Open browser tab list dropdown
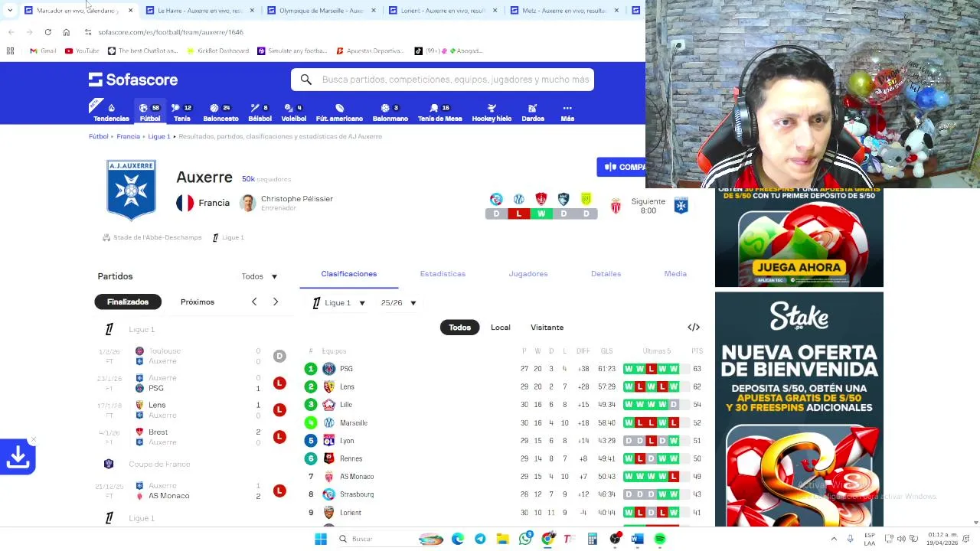This screenshot has width=980, height=551. [x=10, y=10]
